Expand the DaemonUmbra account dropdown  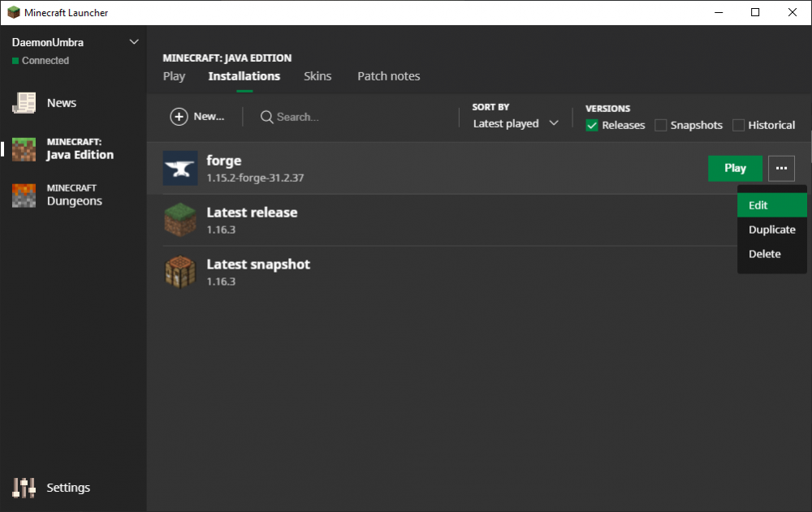134,42
